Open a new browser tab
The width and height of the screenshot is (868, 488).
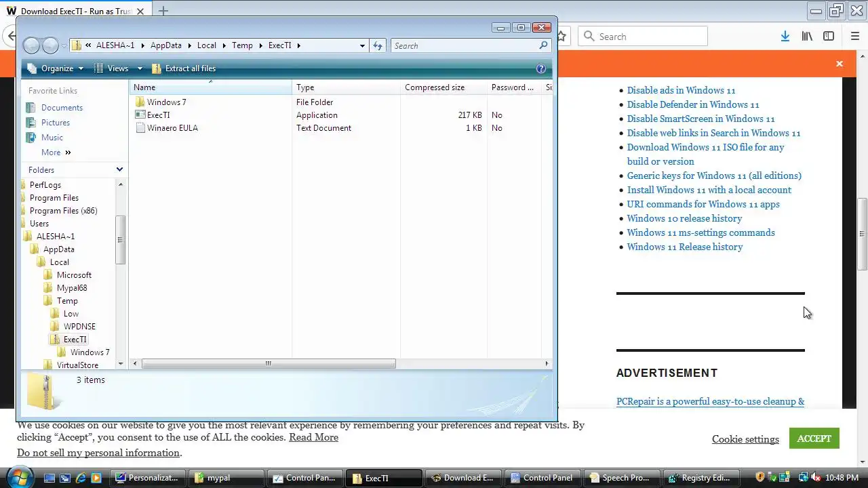(163, 11)
